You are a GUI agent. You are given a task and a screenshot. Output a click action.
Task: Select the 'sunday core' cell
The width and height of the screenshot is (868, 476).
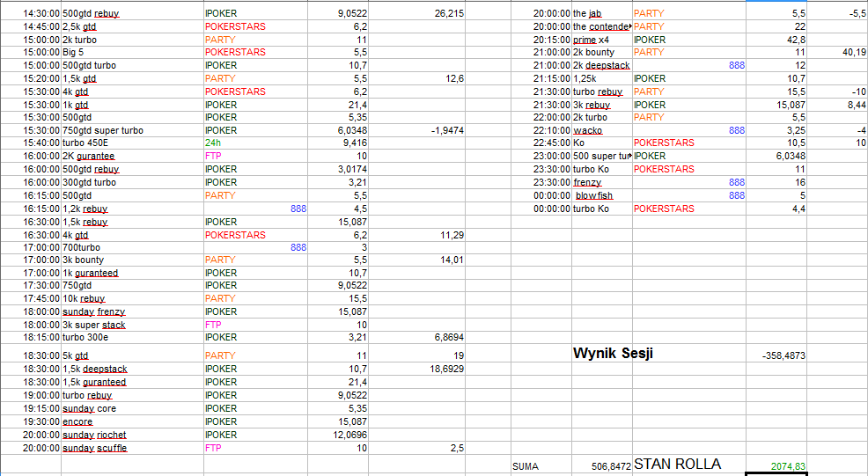[x=132, y=408]
